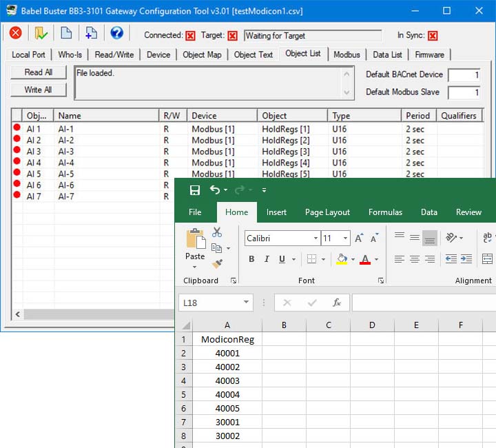The width and height of the screenshot is (496, 448).
Task: Click the Increase Indent icon
Action: point(466,258)
